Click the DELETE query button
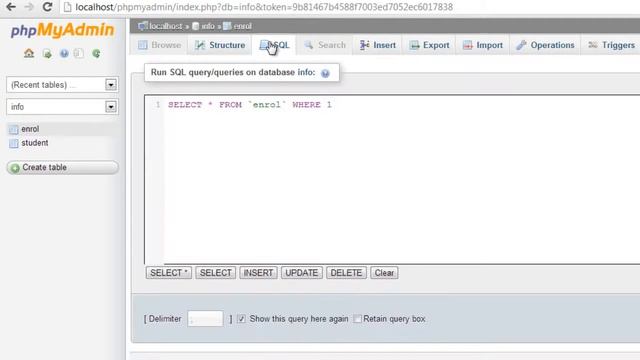 346,273
